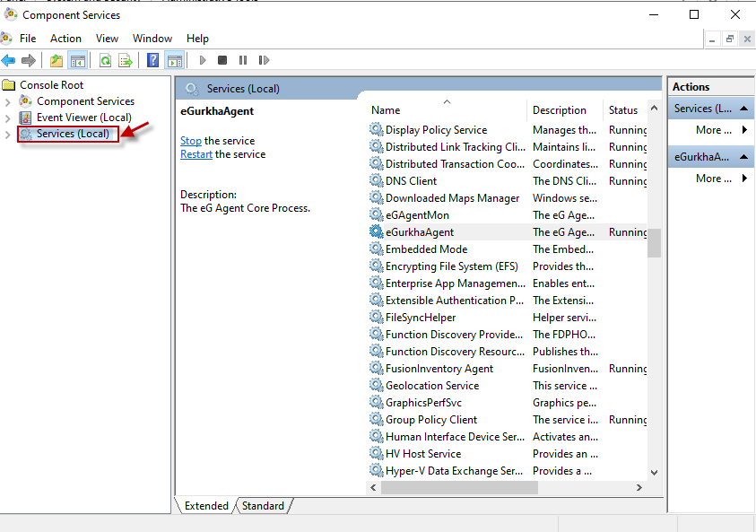The width and height of the screenshot is (756, 532).
Task: Select the Distributed Transaction Coo... row
Action: (x=508, y=163)
